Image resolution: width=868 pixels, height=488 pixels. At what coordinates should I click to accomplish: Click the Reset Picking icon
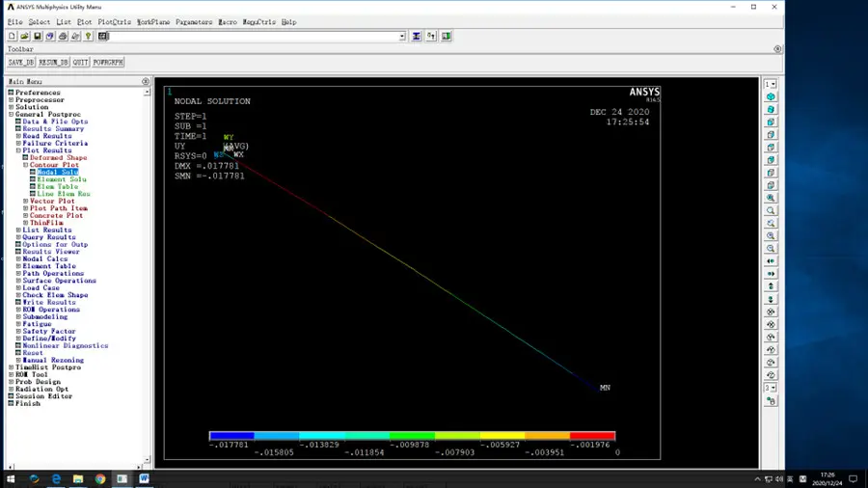click(431, 36)
